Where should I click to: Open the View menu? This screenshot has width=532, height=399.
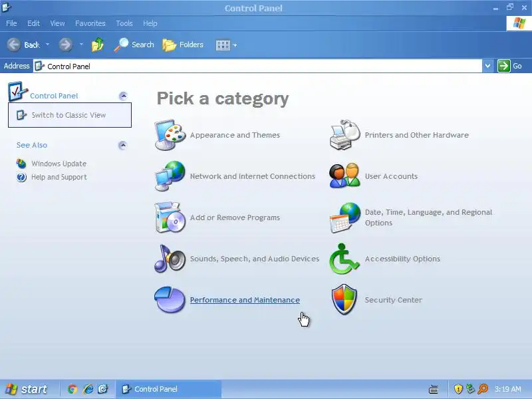(57, 23)
